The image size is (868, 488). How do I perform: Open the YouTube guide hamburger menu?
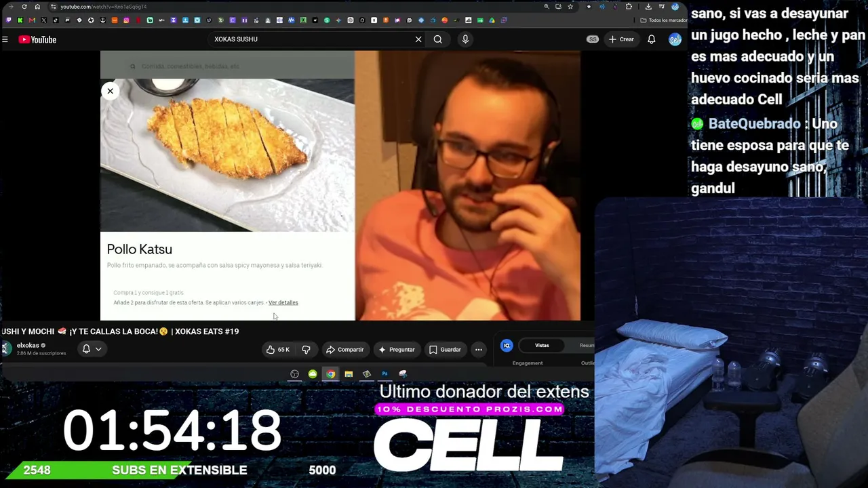5,40
